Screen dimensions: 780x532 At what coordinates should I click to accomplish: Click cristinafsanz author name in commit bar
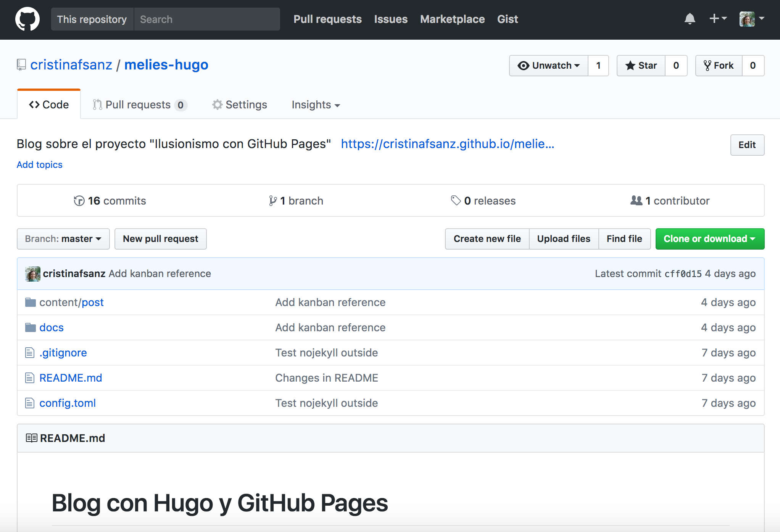[x=74, y=274]
